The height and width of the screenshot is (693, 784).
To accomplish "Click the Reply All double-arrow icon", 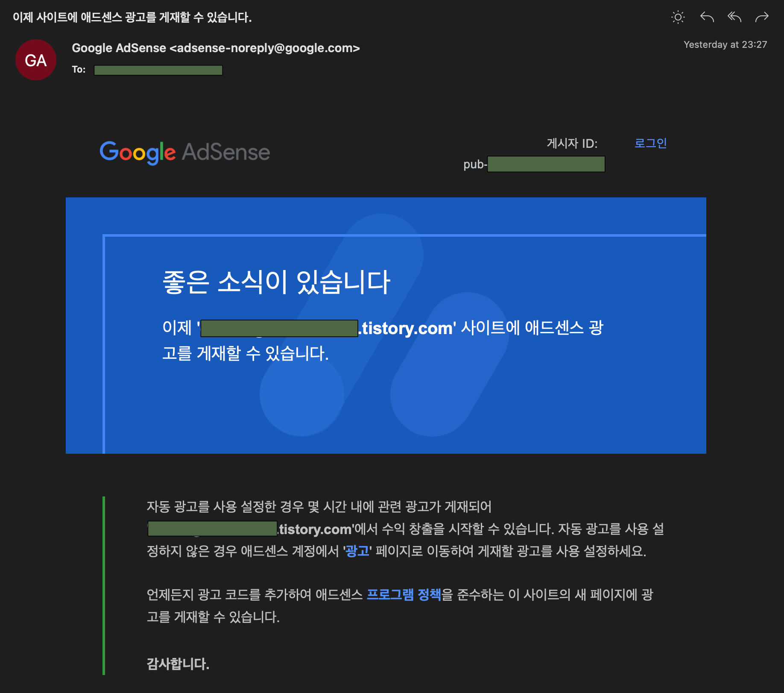I will tap(734, 17).
